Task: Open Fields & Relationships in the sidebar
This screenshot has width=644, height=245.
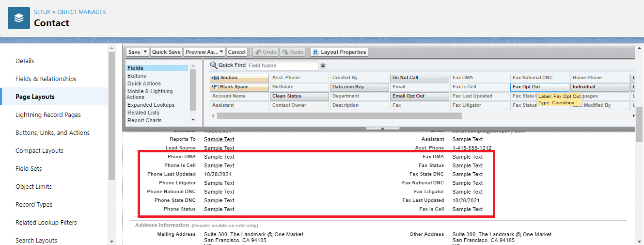Action: point(46,79)
